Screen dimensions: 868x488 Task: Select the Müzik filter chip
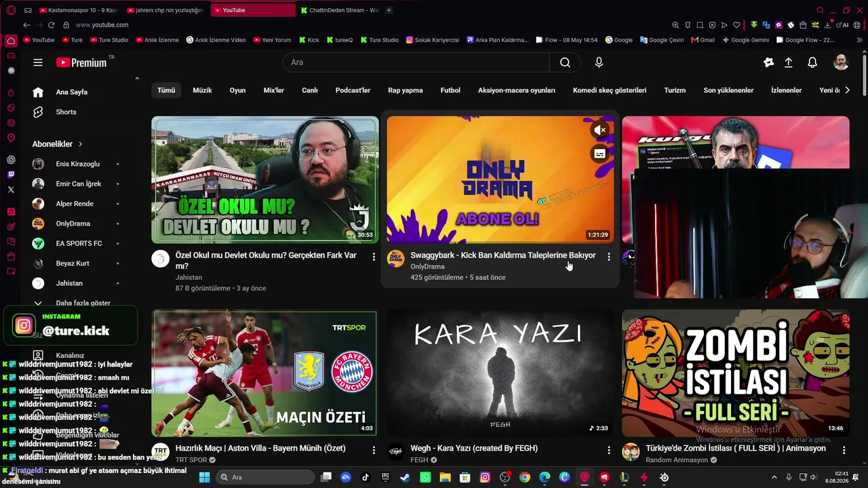(202, 90)
